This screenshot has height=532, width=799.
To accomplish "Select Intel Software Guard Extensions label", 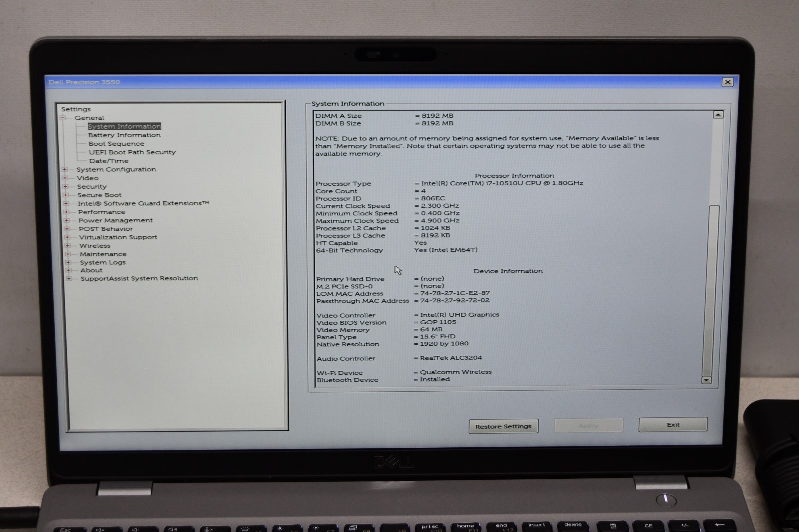I will click(143, 203).
